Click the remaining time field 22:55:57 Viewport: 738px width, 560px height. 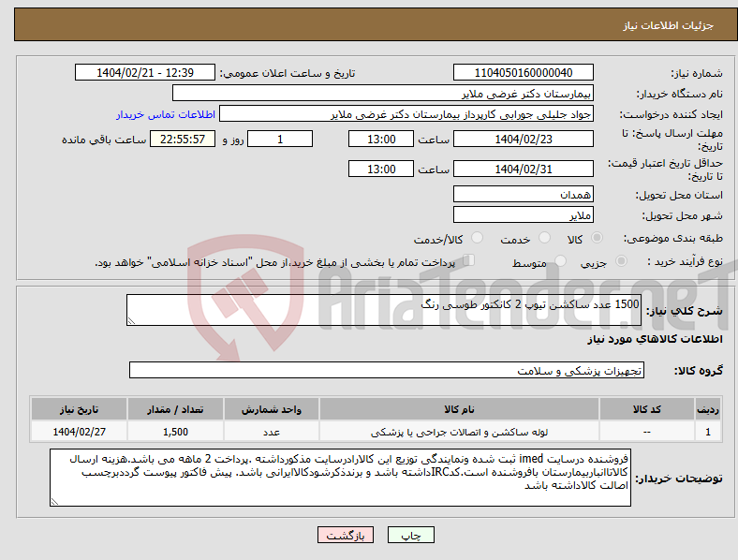[183, 139]
